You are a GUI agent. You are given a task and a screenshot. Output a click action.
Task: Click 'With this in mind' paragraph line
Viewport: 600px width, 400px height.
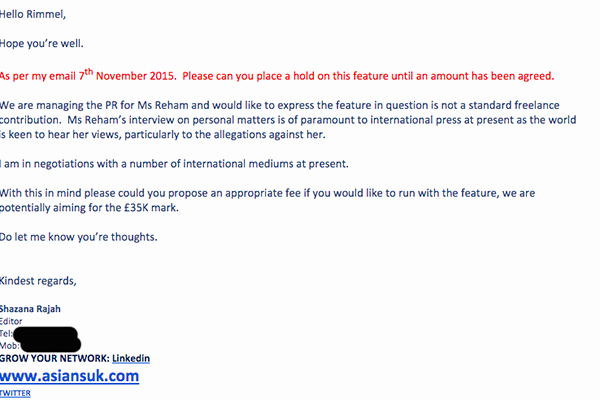pyautogui.click(x=267, y=193)
